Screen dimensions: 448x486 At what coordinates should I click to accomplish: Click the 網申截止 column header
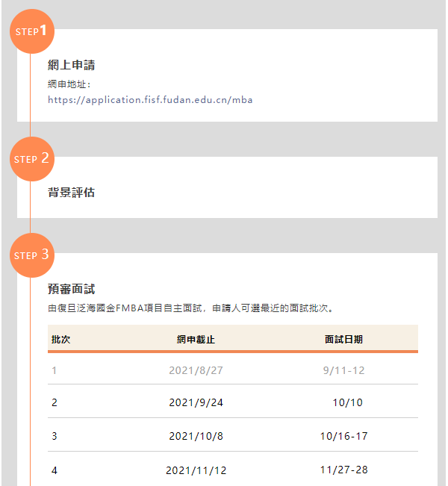click(x=196, y=340)
